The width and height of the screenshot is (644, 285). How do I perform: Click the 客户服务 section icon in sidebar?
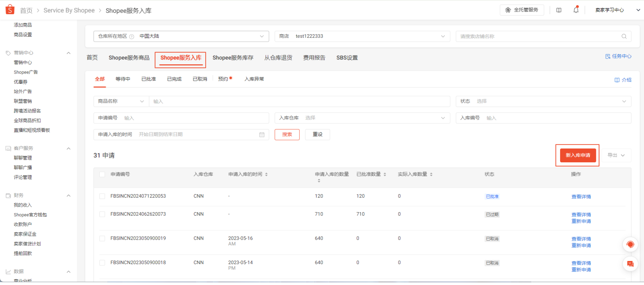(x=8, y=149)
